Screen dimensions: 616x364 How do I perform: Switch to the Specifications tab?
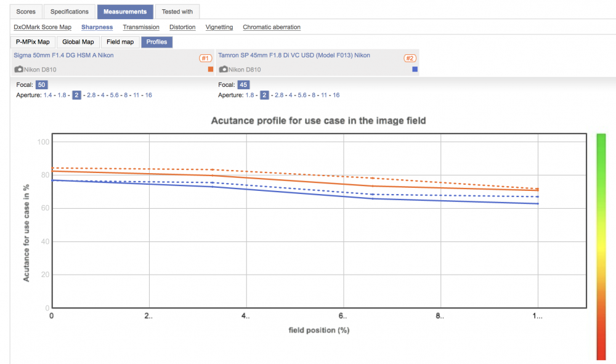coord(70,12)
